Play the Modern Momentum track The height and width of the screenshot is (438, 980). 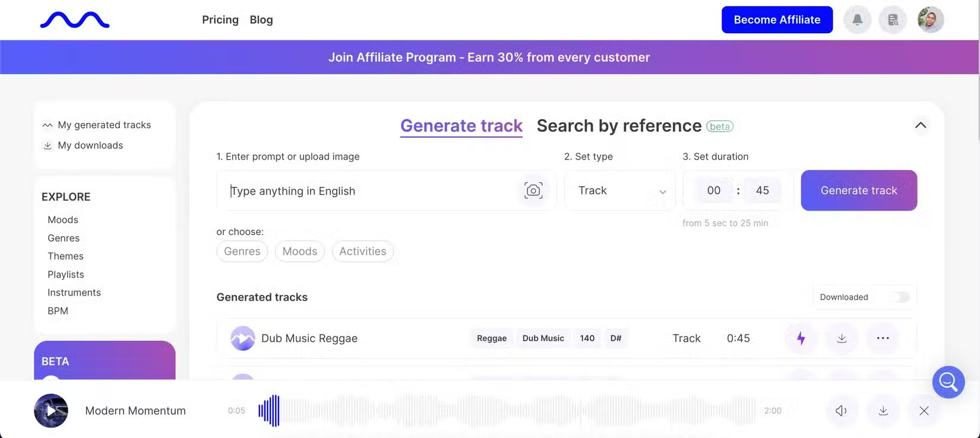51,411
